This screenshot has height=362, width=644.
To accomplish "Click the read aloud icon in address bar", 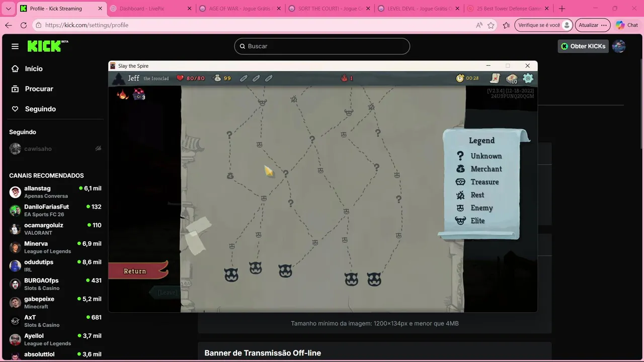I will click(479, 25).
